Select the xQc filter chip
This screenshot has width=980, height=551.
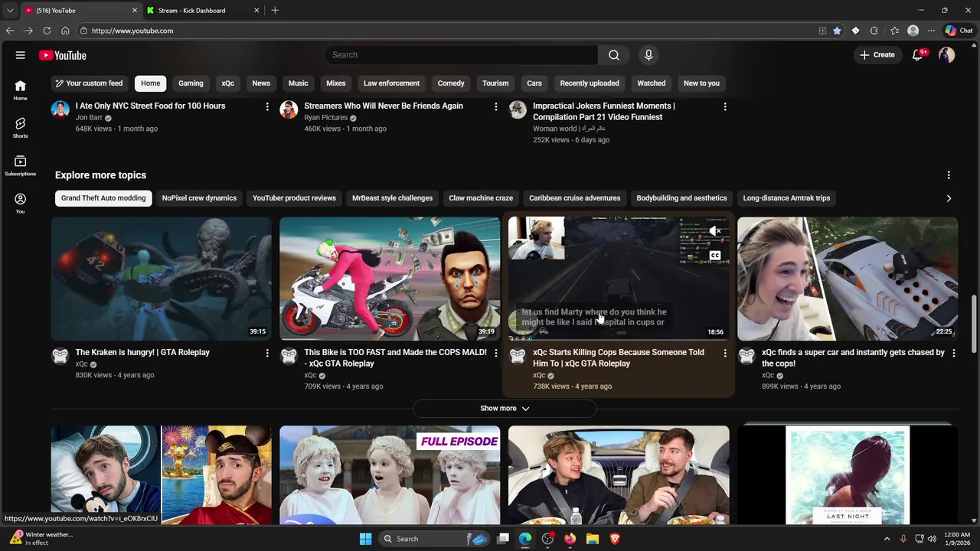pyautogui.click(x=228, y=83)
